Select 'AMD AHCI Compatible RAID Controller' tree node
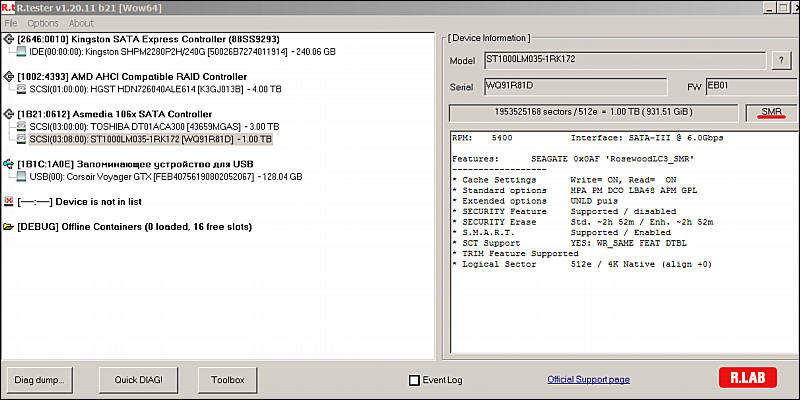 pyautogui.click(x=132, y=77)
